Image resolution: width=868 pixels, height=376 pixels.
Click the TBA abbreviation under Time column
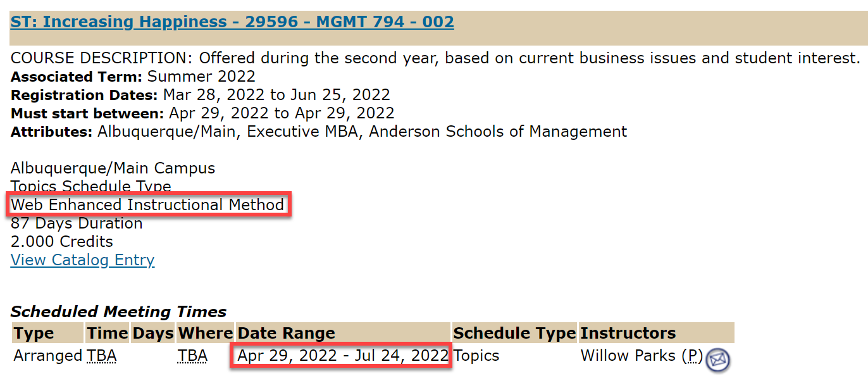point(102,356)
